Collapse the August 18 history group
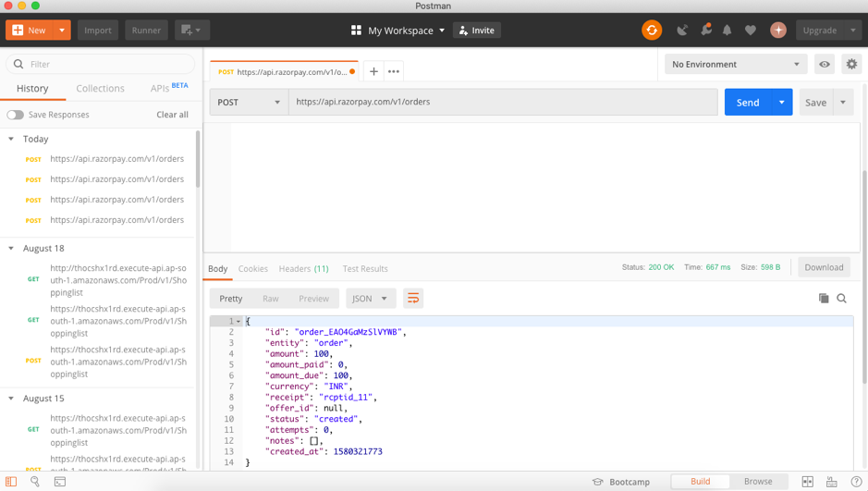 click(x=11, y=249)
